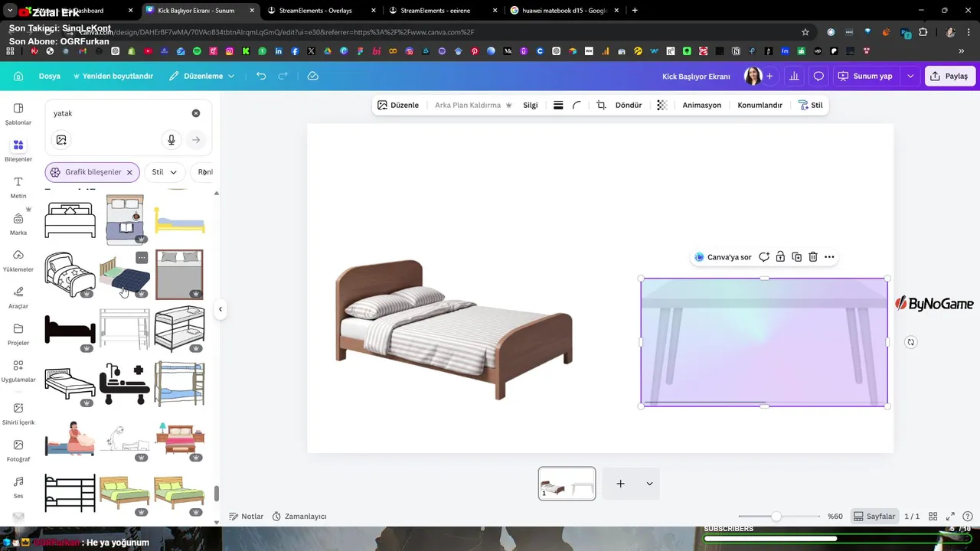Image resolution: width=980 pixels, height=551 pixels.
Task: Click the cloud save status icon
Action: click(312, 77)
